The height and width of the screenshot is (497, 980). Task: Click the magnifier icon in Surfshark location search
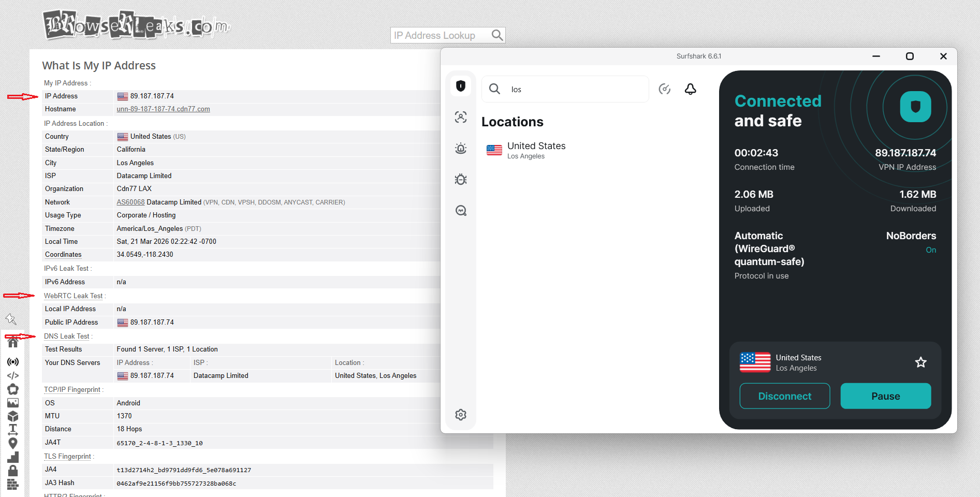point(495,89)
